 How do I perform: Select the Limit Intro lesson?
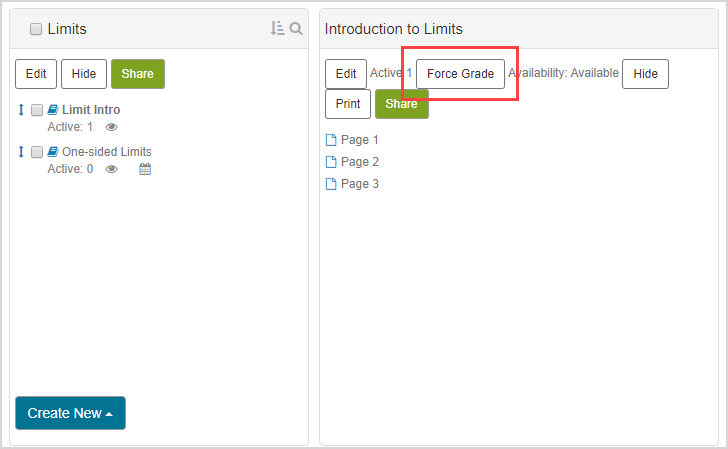point(91,110)
